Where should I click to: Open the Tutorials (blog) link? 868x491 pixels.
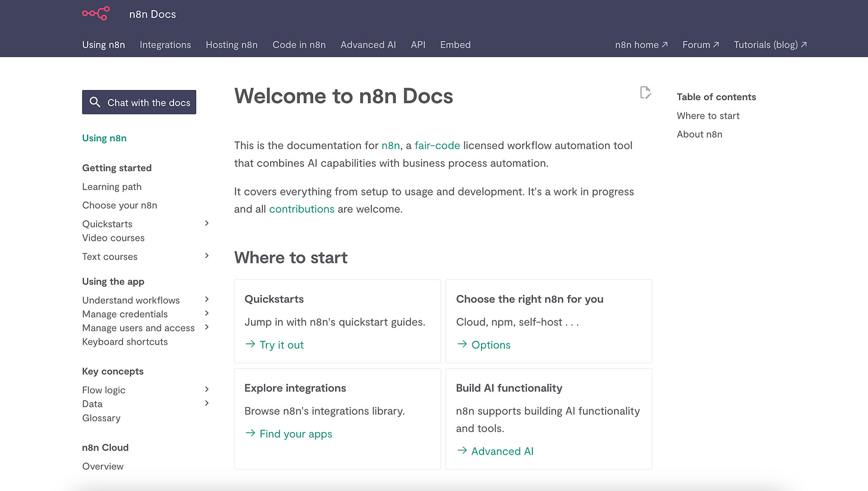coord(770,45)
